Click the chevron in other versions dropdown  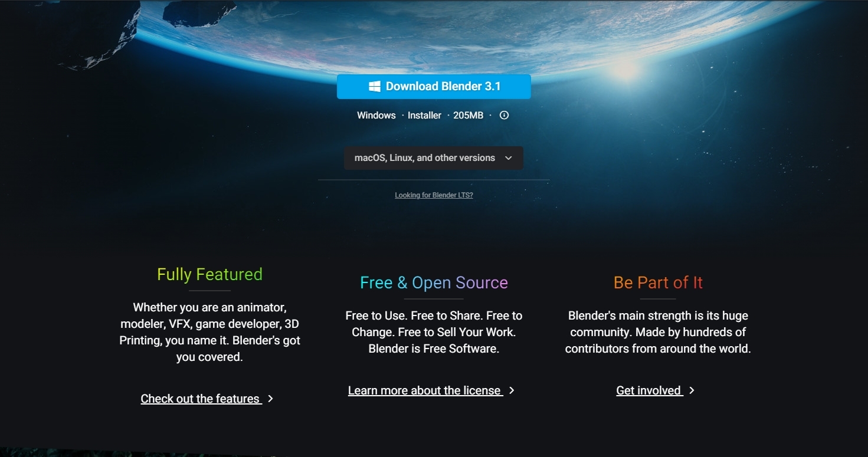pos(509,158)
